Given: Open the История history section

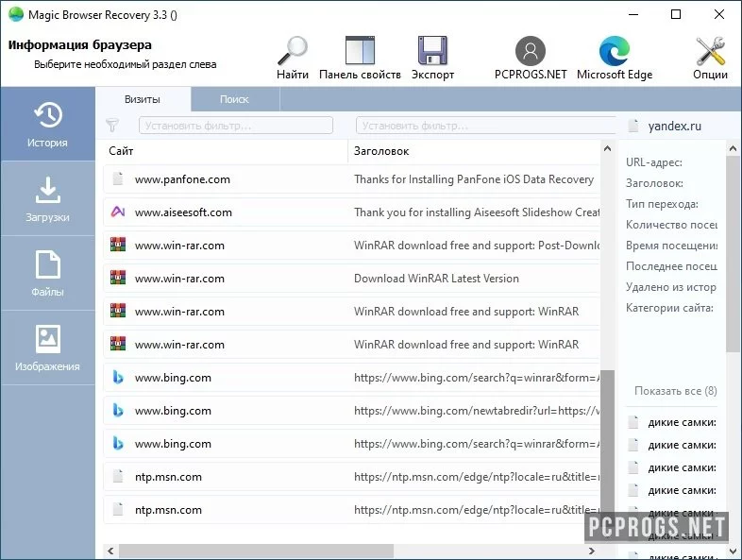Looking at the screenshot, I should (x=47, y=124).
